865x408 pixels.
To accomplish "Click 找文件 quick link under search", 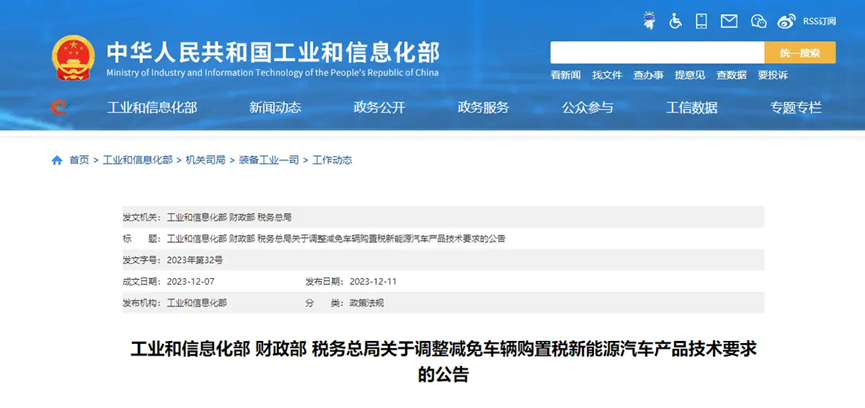I will (607, 75).
